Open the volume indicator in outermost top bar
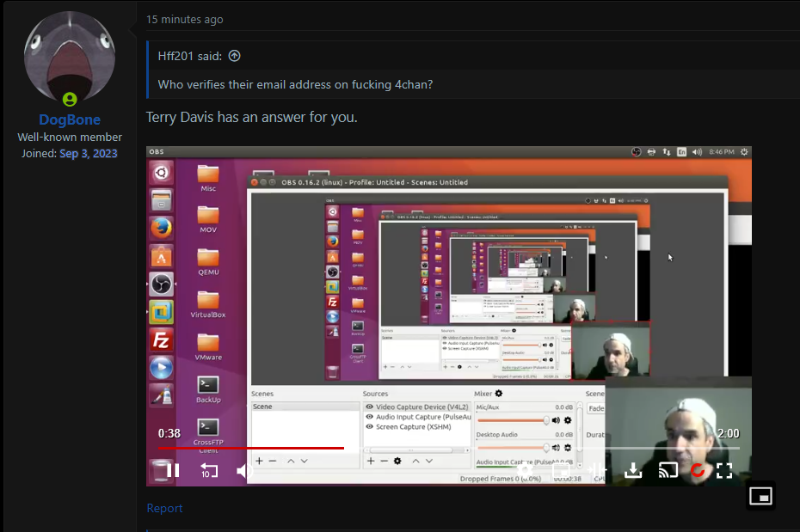This screenshot has height=532, width=800. [697, 152]
